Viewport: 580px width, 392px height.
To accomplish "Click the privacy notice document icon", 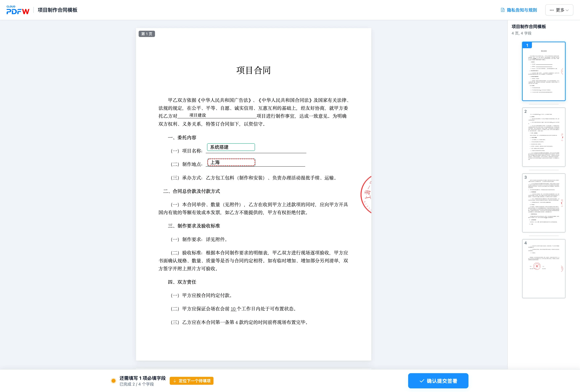I will tap(503, 10).
